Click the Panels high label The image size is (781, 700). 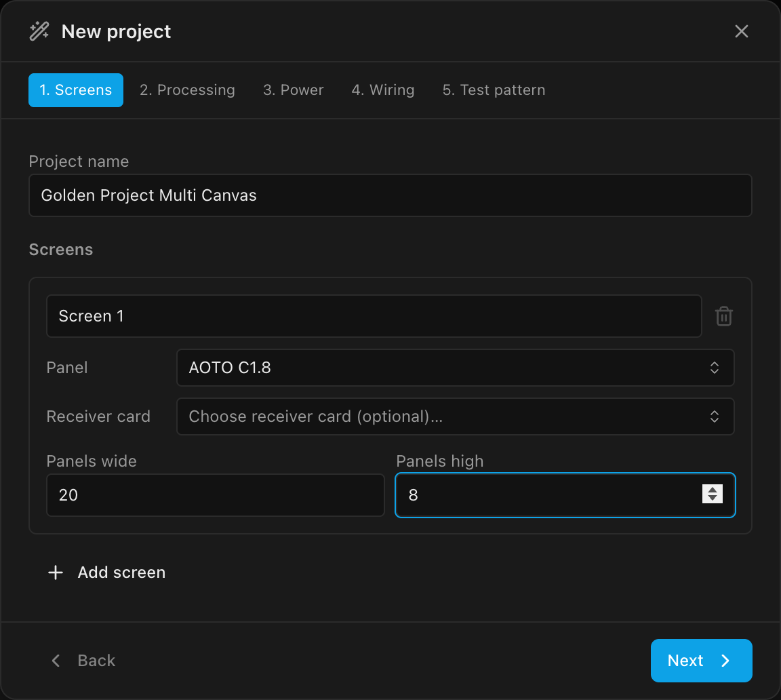440,461
